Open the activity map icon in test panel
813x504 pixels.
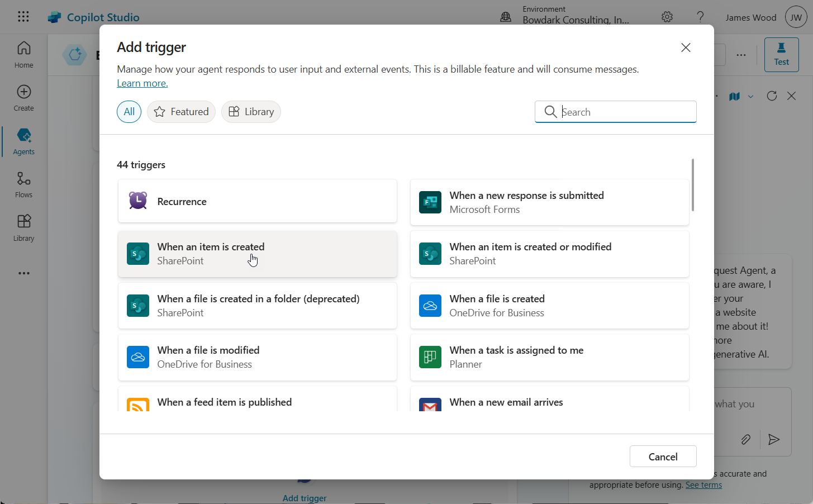point(734,96)
